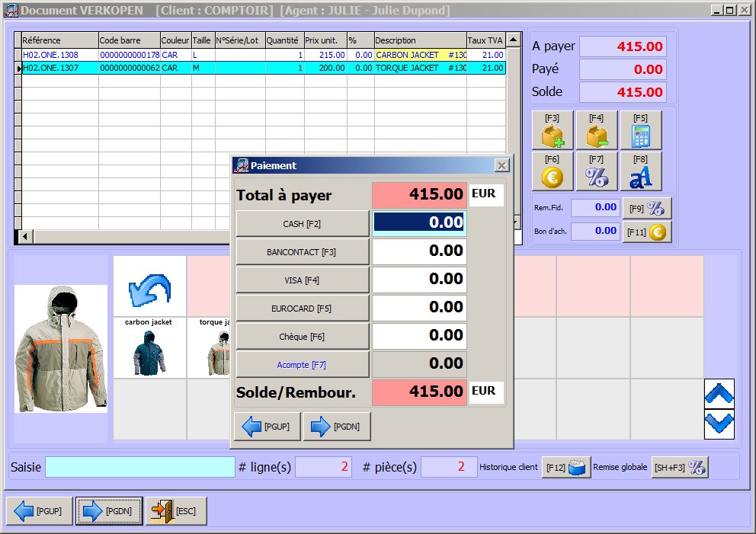
Task: Click the Acompte [F7] button
Action: pyautogui.click(x=303, y=365)
